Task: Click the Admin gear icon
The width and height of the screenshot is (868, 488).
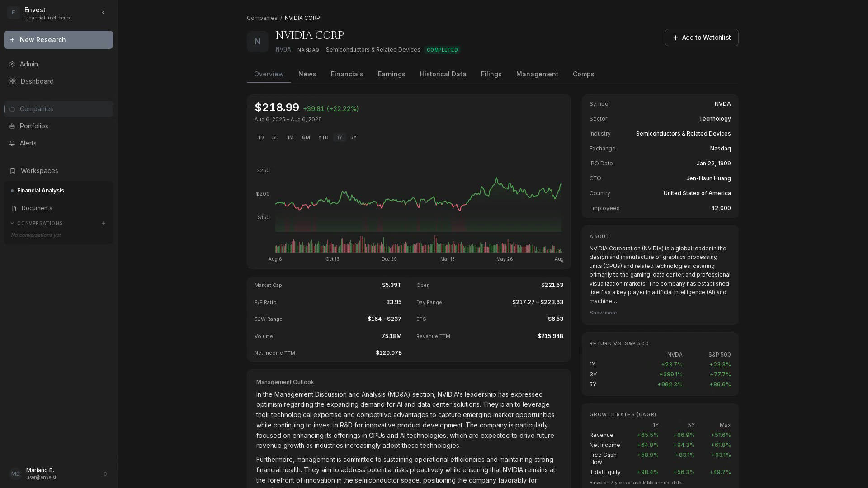Action: point(12,64)
